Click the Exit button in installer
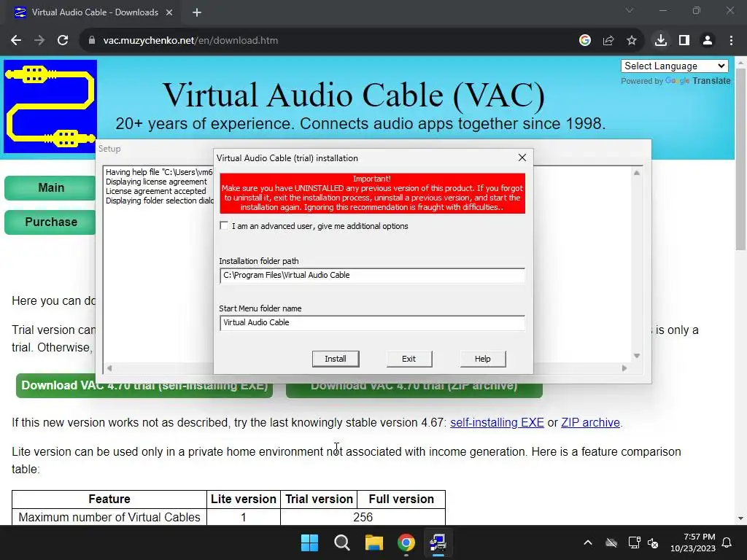The image size is (747, 560). pyautogui.click(x=409, y=359)
